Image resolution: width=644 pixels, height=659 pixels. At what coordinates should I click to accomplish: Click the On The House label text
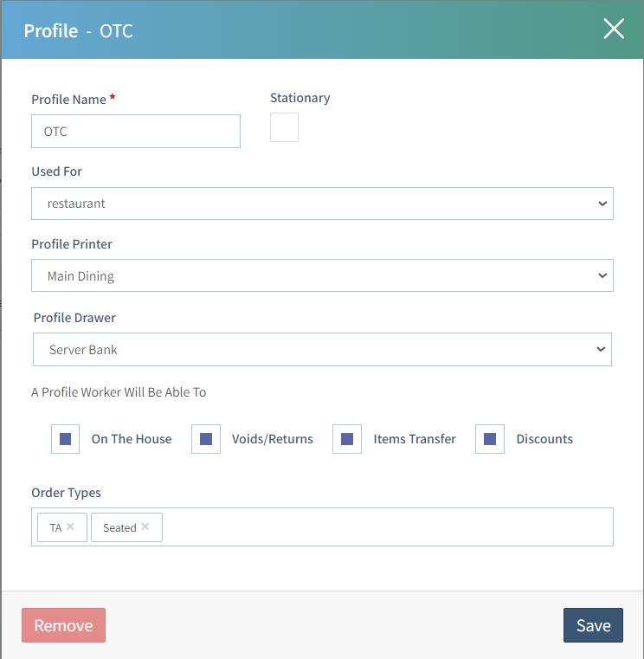[132, 439]
